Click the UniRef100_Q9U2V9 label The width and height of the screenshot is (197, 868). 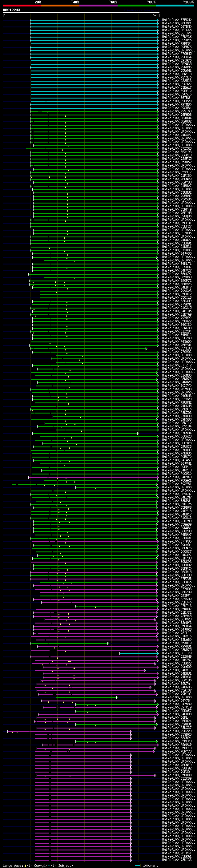point(177,731)
